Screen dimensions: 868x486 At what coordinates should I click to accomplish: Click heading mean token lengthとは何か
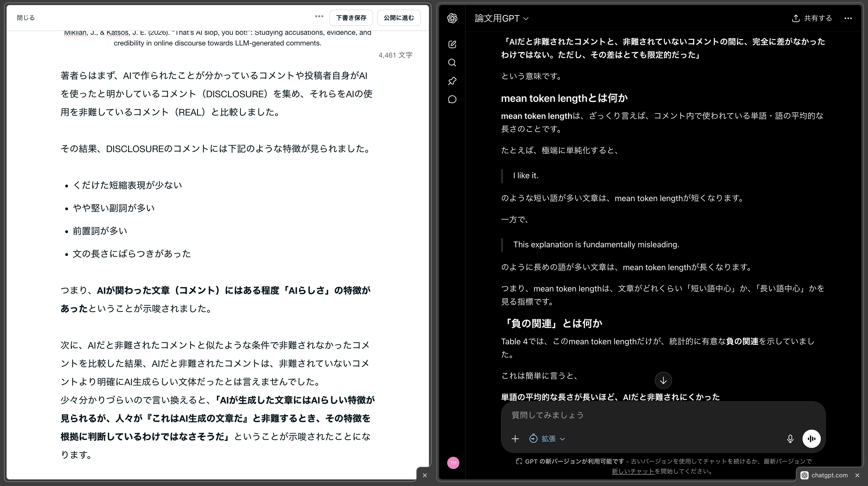coord(564,98)
